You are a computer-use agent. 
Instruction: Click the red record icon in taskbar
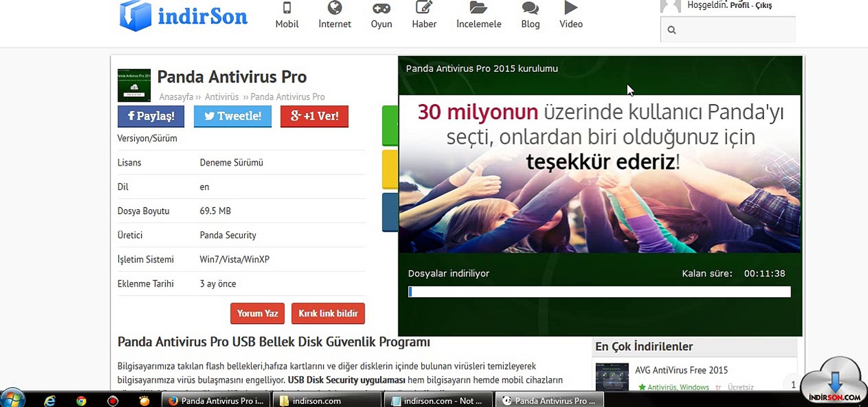click(113, 401)
